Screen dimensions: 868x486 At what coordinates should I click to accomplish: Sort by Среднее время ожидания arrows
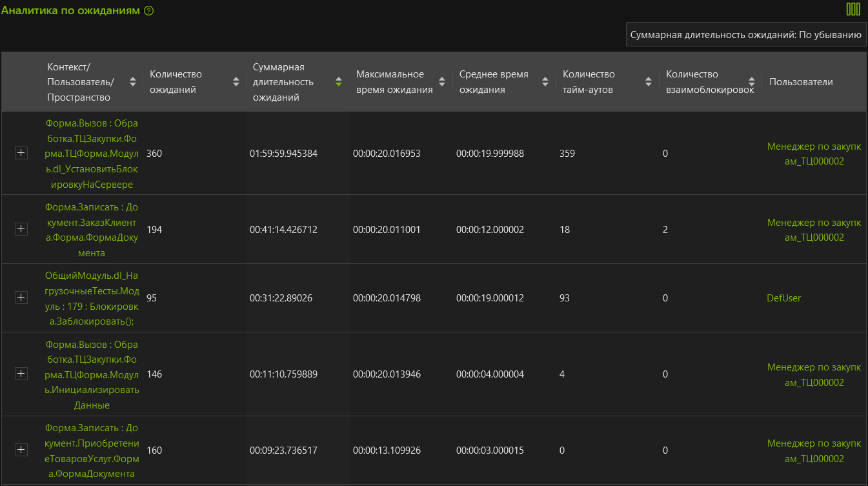(545, 82)
